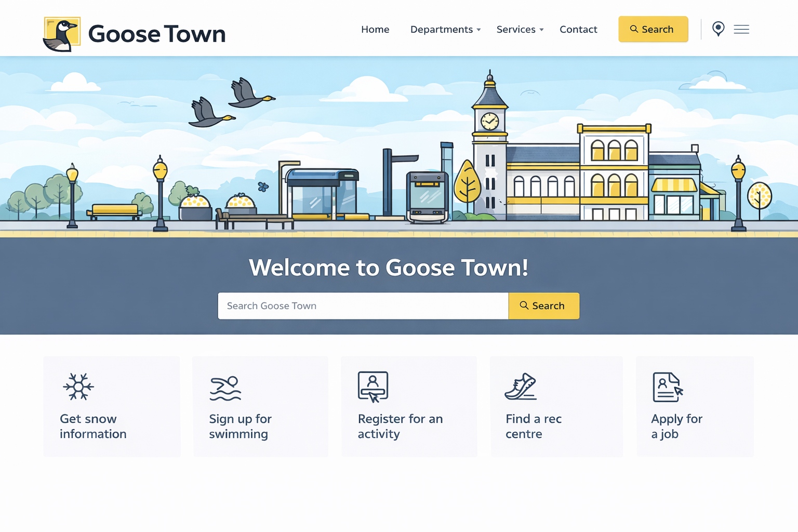Open the hamburger menu icon

[741, 30]
